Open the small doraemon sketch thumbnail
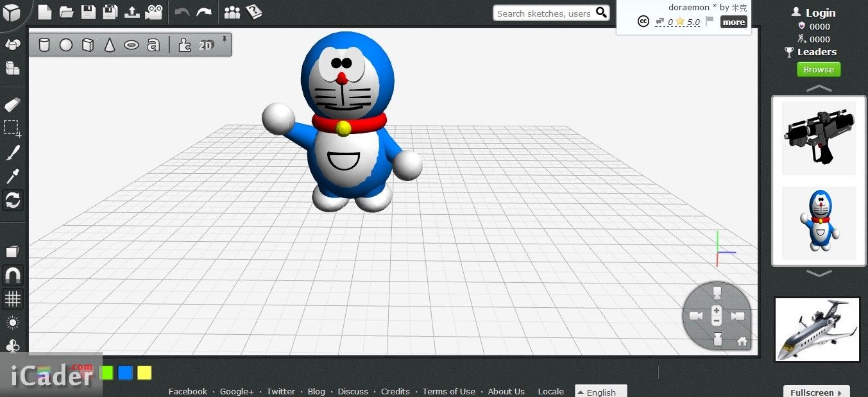The width and height of the screenshot is (868, 397). [819, 223]
